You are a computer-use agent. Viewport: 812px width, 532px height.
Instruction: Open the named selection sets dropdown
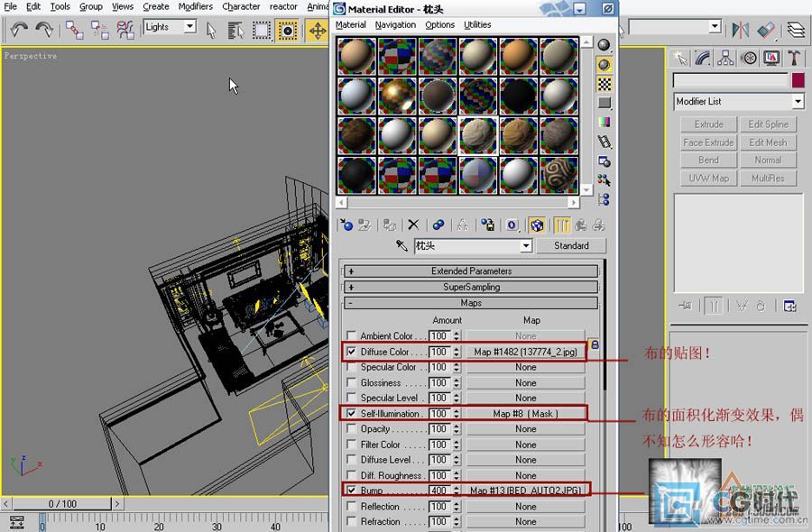click(715, 26)
